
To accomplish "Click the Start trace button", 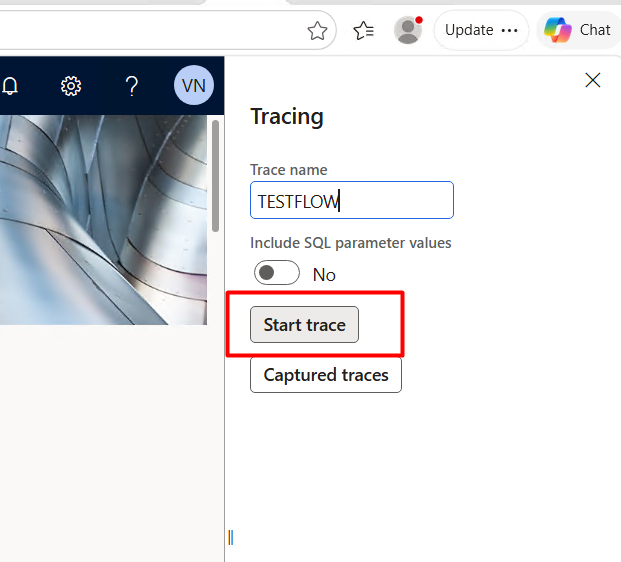I will [x=304, y=324].
